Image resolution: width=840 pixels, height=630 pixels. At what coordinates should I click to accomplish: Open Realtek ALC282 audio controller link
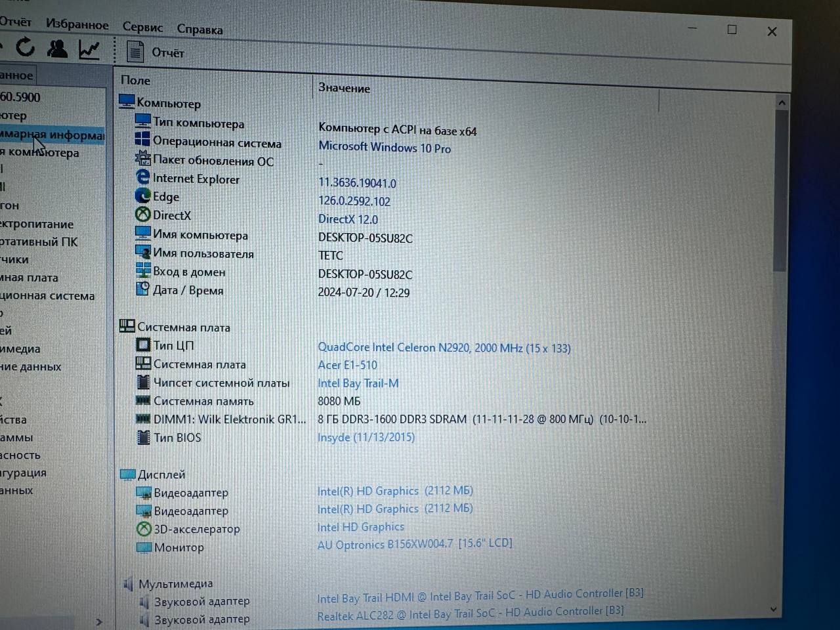coord(470,613)
